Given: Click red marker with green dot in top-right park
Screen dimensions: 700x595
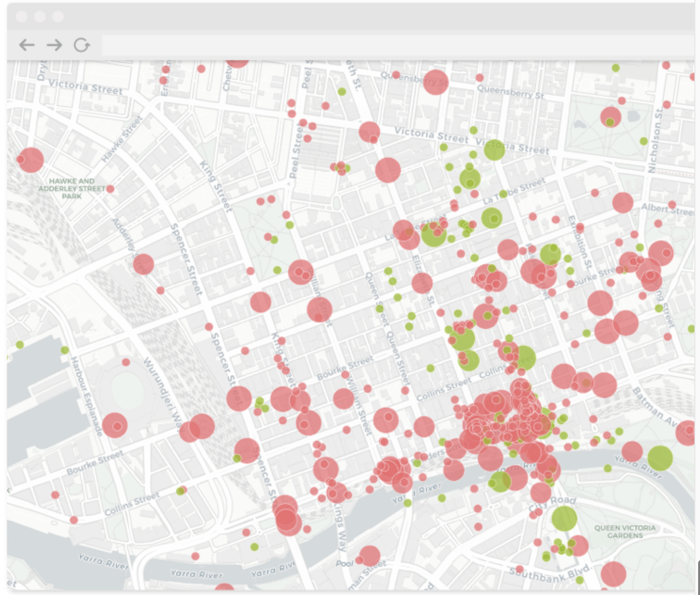Looking at the screenshot, I should (611, 117).
